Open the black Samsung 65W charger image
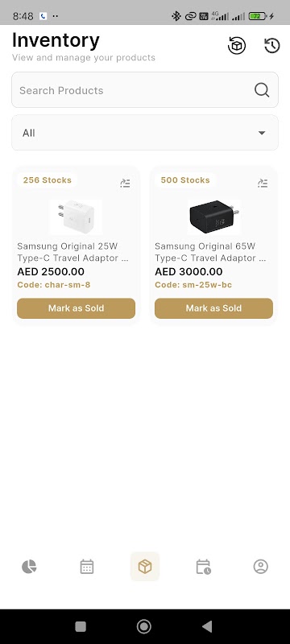Screen dimensions: 290x644 pyautogui.click(x=213, y=217)
